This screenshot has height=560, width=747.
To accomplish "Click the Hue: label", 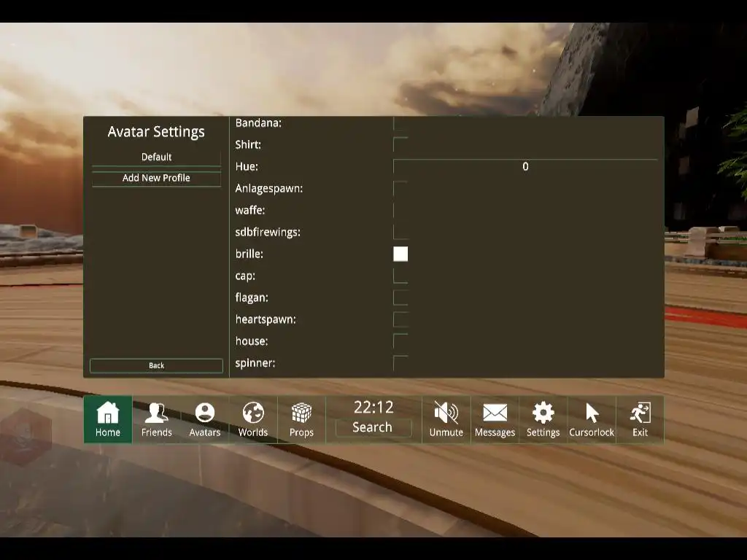I will [247, 166].
